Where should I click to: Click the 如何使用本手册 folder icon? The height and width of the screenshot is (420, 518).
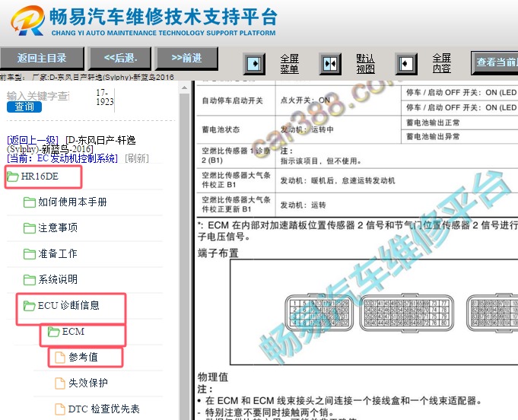[30, 202]
